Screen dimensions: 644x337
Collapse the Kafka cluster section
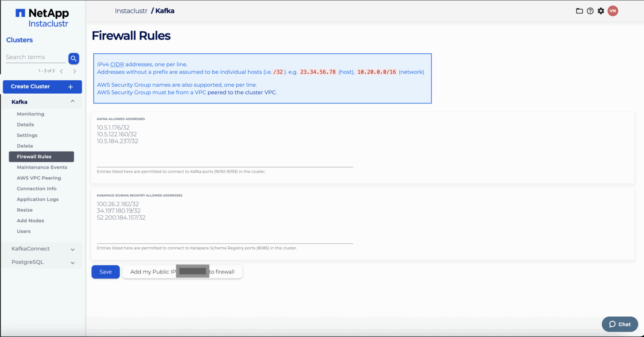click(x=73, y=101)
